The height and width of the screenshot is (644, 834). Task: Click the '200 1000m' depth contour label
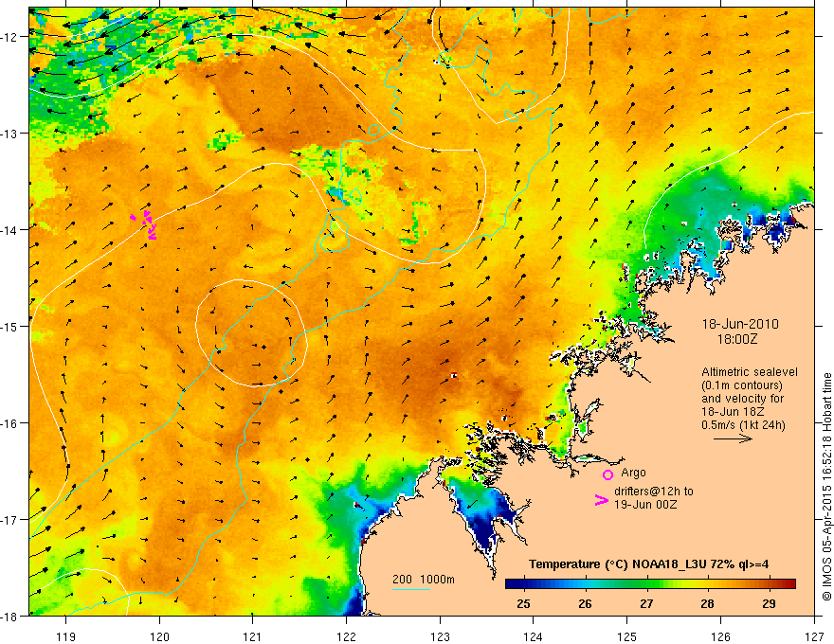pos(424,580)
